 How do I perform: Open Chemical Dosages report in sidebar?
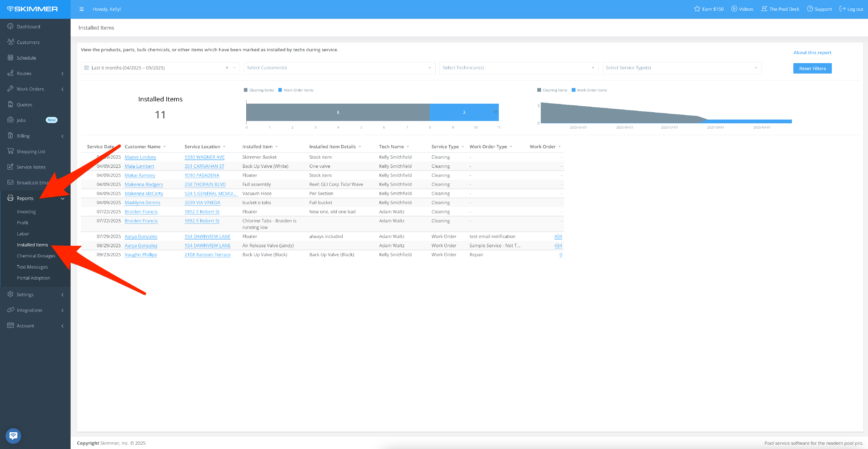pyautogui.click(x=36, y=256)
